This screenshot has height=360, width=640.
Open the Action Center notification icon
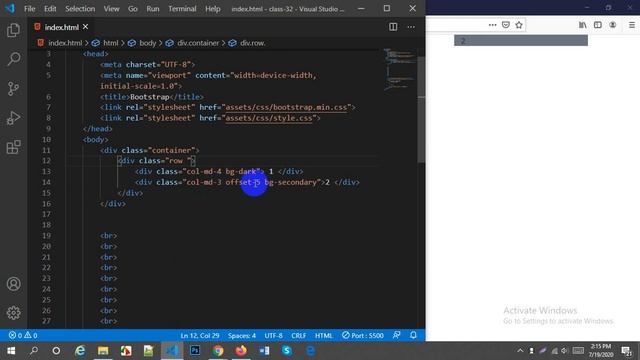coord(627,351)
